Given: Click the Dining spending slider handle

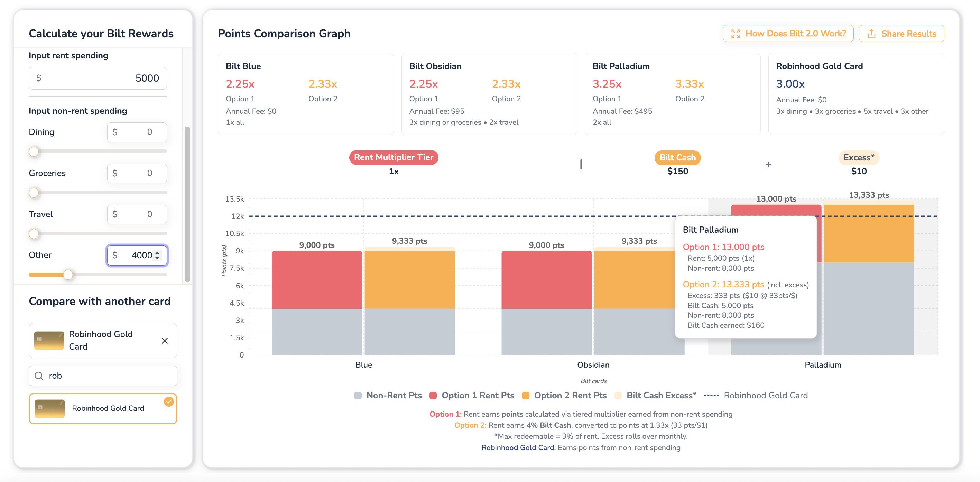Looking at the screenshot, I should pyautogui.click(x=34, y=151).
